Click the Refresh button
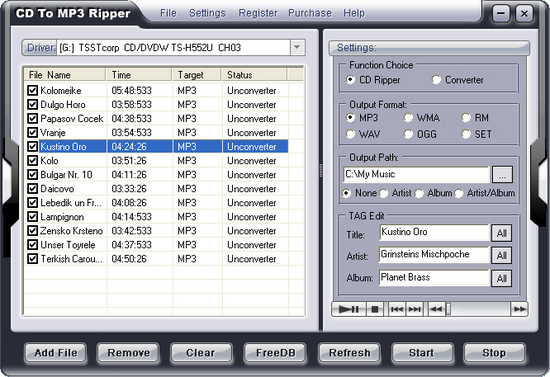The image size is (550, 377). [349, 353]
